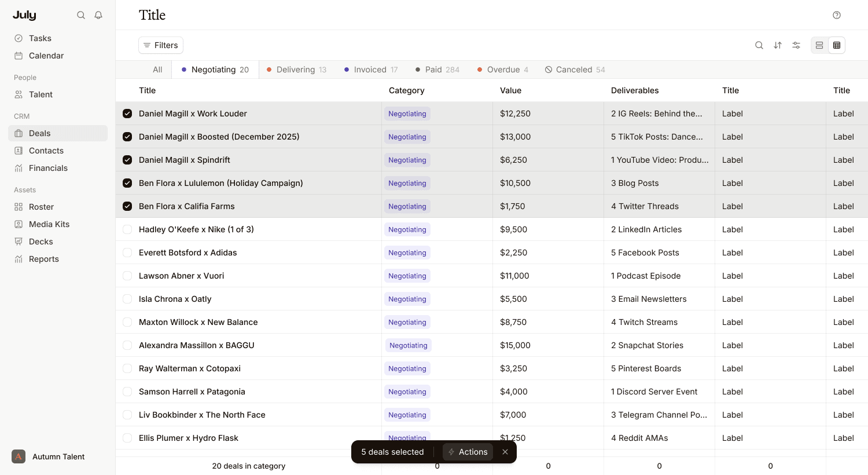Viewport: 868px width, 475px height.
Task: Switch to the Invoiced tab
Action: pyautogui.click(x=371, y=70)
